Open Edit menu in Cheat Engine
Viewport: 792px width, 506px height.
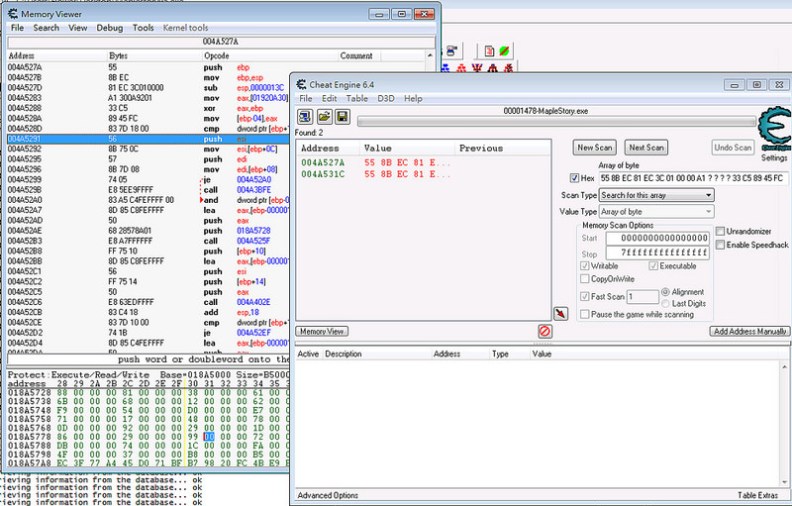329,98
